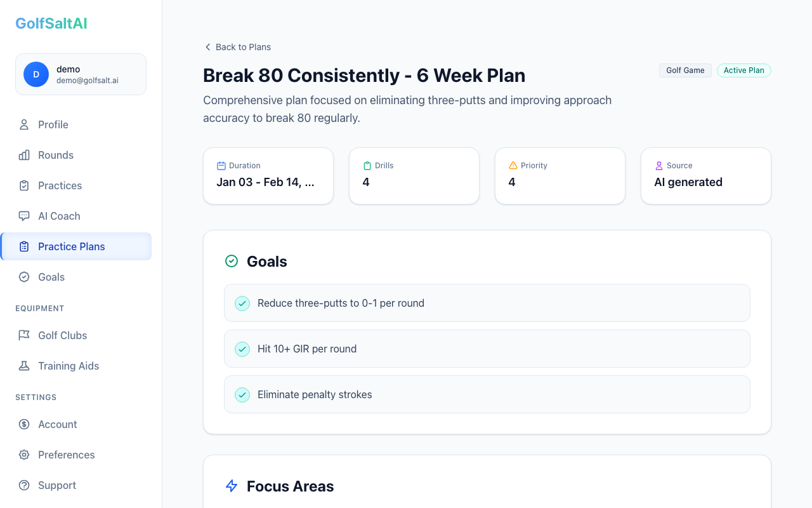Image resolution: width=812 pixels, height=508 pixels.
Task: Open the Account settings entry
Action: (58, 424)
